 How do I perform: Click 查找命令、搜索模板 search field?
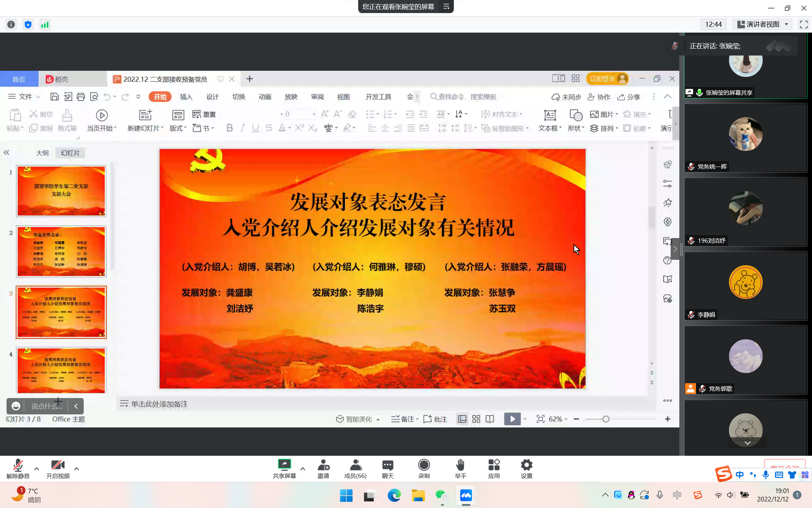(463, 97)
